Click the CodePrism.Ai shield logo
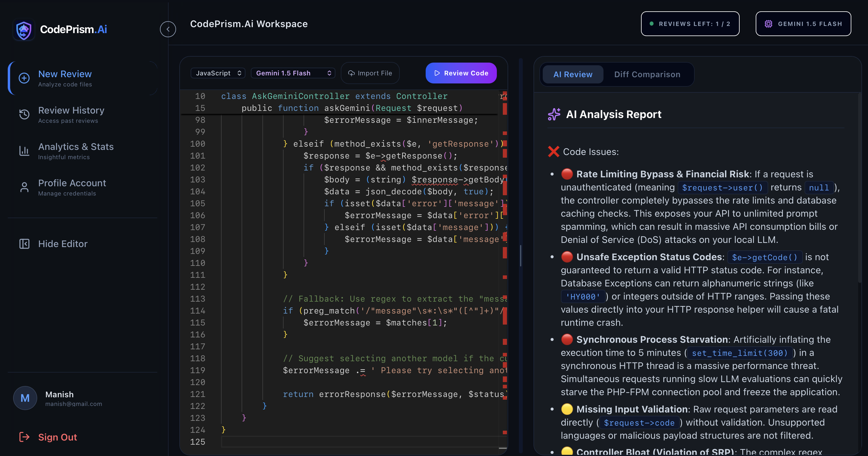Viewport: 868px width, 456px height. pyautogui.click(x=24, y=30)
